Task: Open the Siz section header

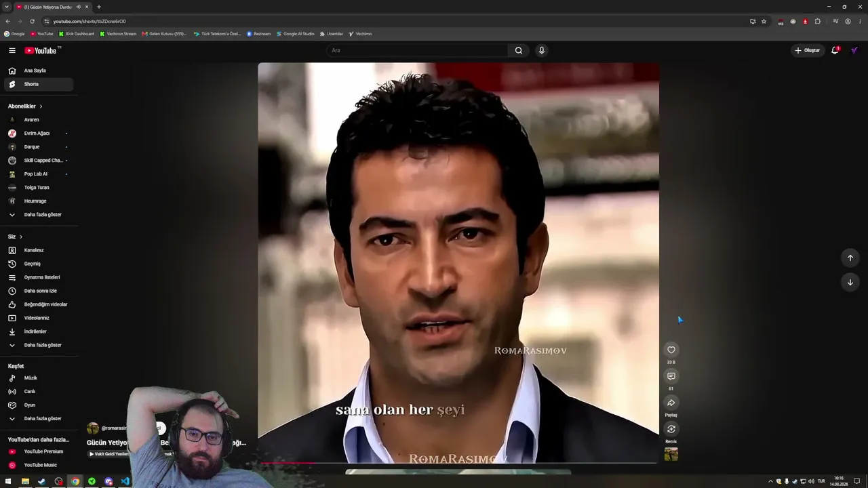Action: (x=15, y=237)
